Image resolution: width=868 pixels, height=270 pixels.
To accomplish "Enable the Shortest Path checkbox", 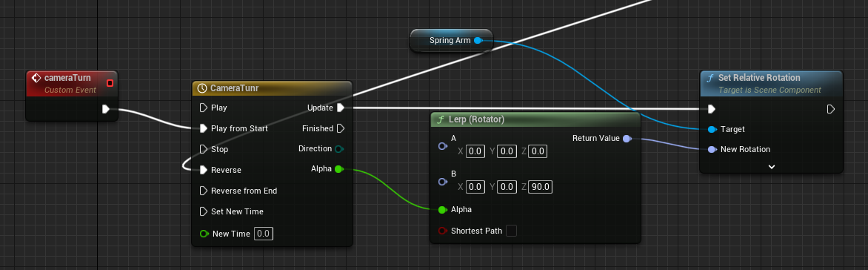I will [x=512, y=231].
